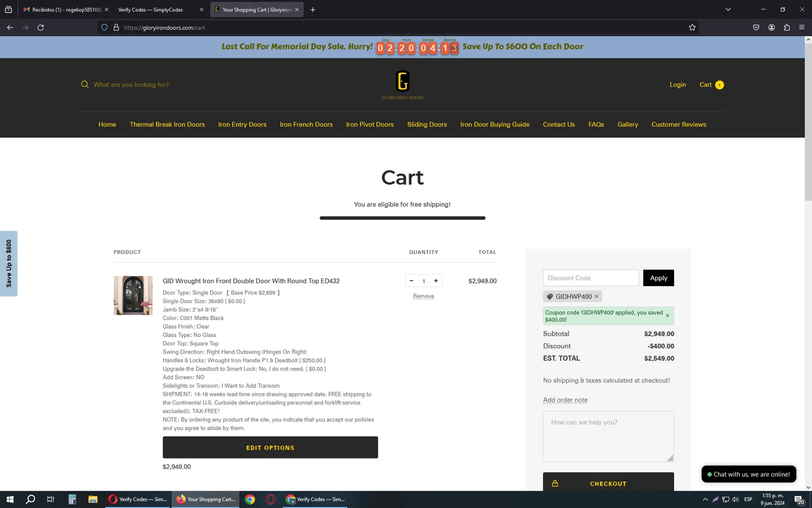The height and width of the screenshot is (508, 812).
Task: Open Iron French Doors menu
Action: [306, 125]
